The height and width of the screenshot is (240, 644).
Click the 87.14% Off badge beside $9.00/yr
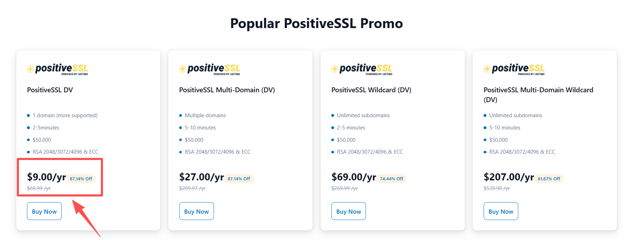coord(81,179)
